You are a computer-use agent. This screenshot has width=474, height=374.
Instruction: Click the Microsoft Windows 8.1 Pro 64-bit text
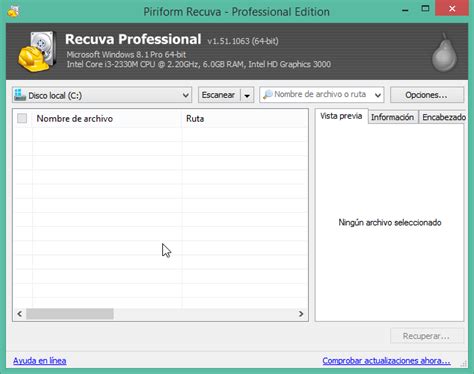[x=126, y=55]
